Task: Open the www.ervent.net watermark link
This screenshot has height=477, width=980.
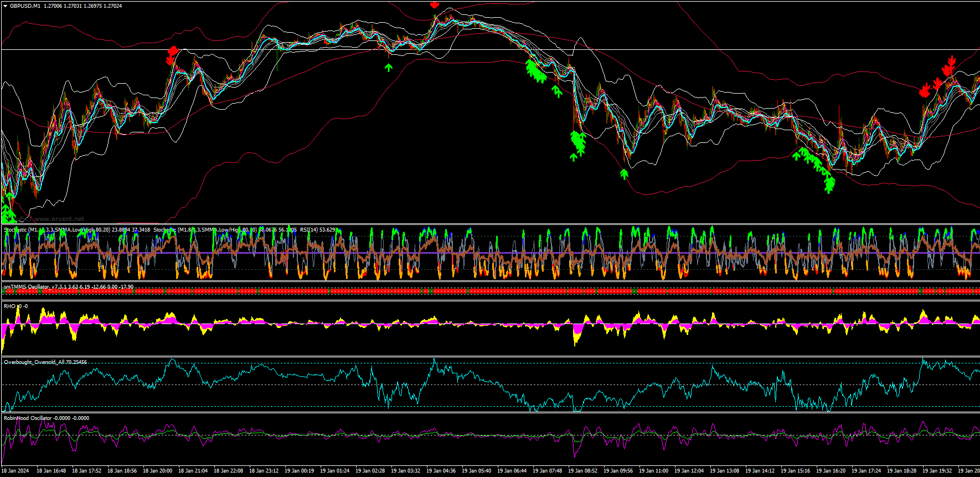Action: [59, 219]
